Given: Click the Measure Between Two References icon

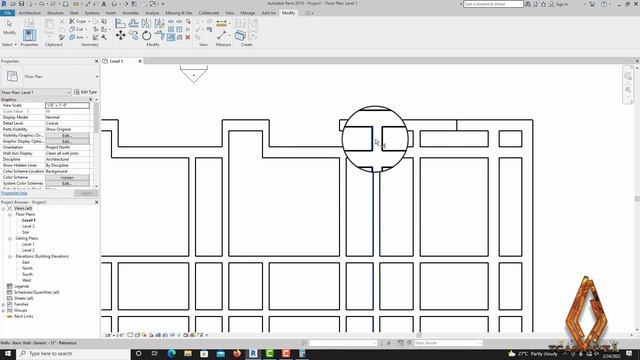Looking at the screenshot, I should (221, 36).
